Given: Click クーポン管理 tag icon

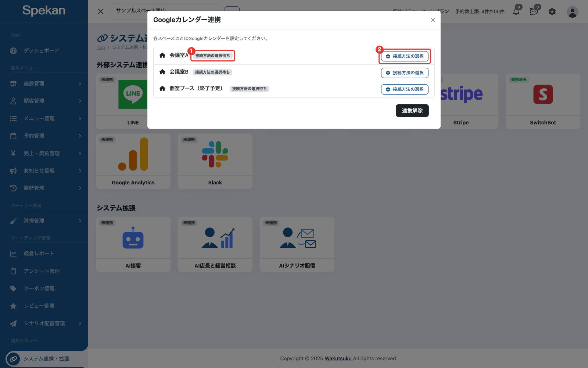Looking at the screenshot, I should 13,289.
